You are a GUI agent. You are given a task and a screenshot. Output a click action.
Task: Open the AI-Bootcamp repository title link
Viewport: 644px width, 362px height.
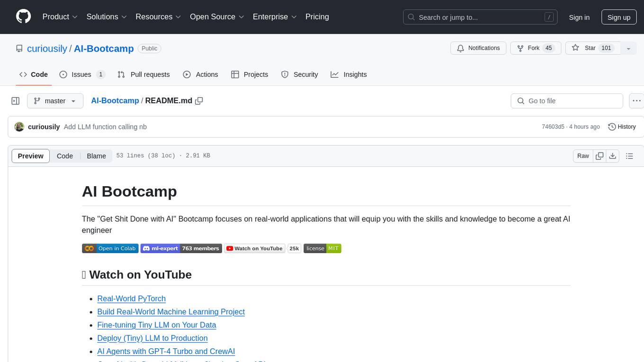[x=104, y=48]
